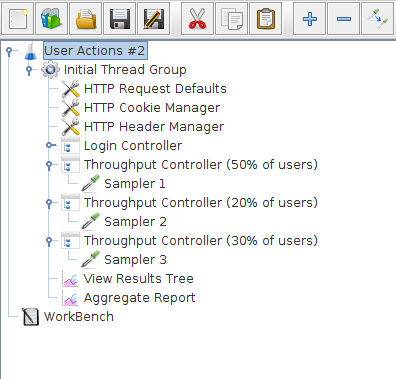Viewport: 396px width, 379px height.
Task: Click the 20% Throughput Controller icon
Action: tap(70, 203)
